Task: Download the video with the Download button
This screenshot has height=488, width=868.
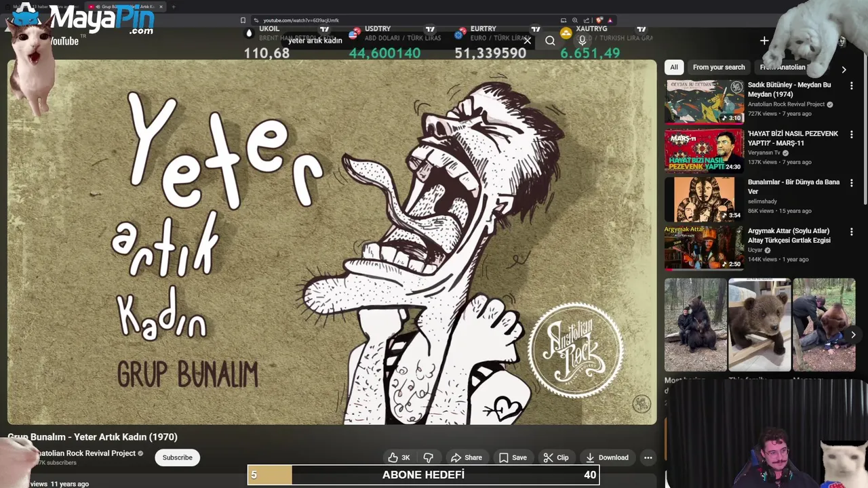Action: (607, 457)
